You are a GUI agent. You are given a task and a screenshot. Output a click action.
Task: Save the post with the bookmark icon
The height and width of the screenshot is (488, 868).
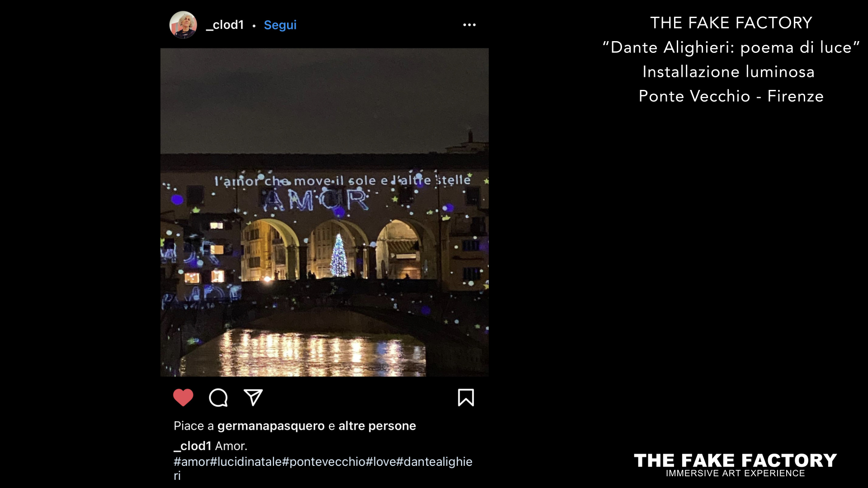[466, 398]
